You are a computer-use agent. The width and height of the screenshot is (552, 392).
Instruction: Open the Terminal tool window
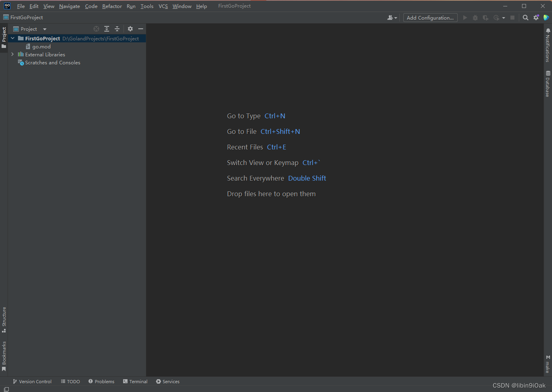[136, 382]
